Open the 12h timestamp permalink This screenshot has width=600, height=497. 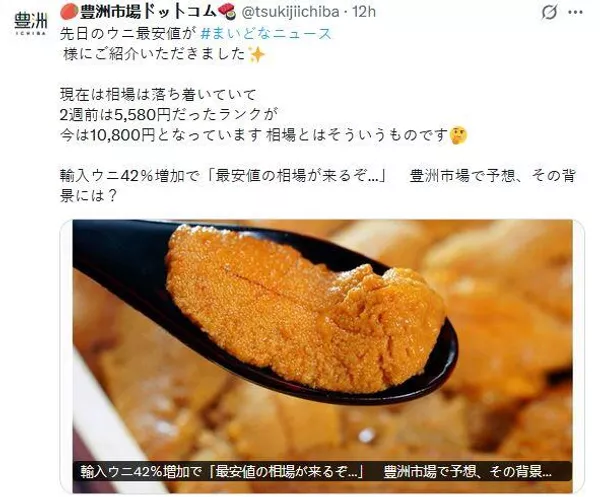pos(364,12)
